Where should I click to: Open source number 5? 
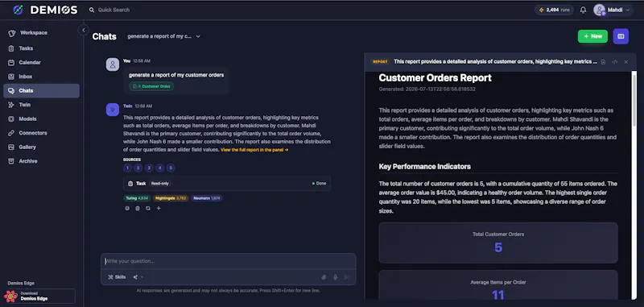pyautogui.click(x=171, y=168)
